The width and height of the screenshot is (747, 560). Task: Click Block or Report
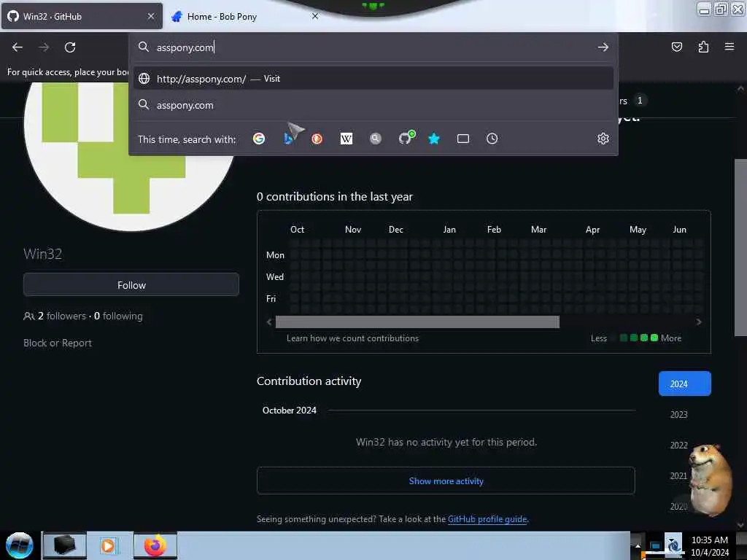(x=58, y=343)
